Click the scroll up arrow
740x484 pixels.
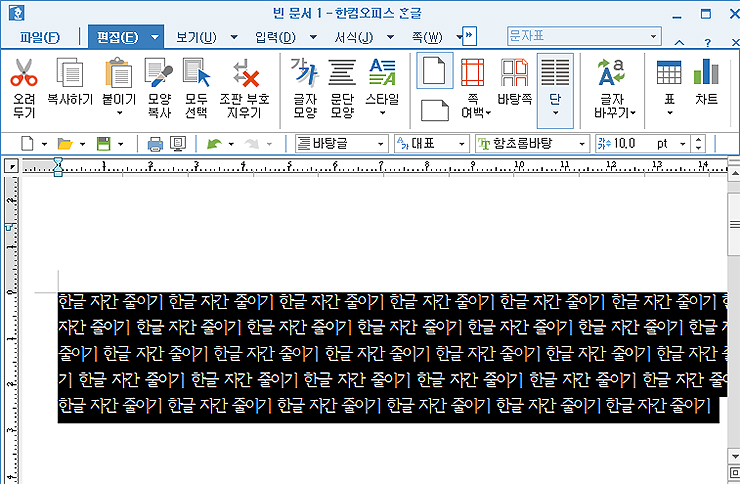click(x=734, y=174)
